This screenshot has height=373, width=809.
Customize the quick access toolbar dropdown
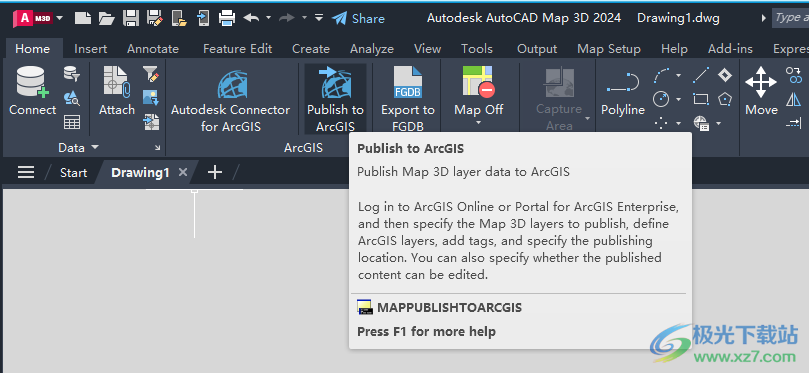coord(319,18)
